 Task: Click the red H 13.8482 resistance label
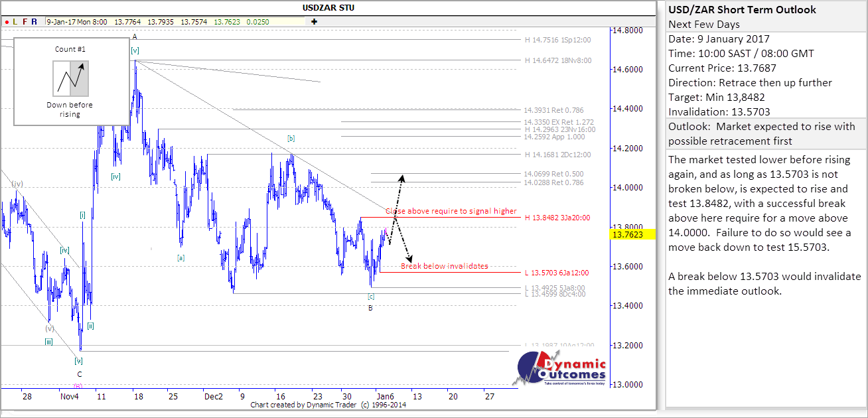(x=557, y=218)
